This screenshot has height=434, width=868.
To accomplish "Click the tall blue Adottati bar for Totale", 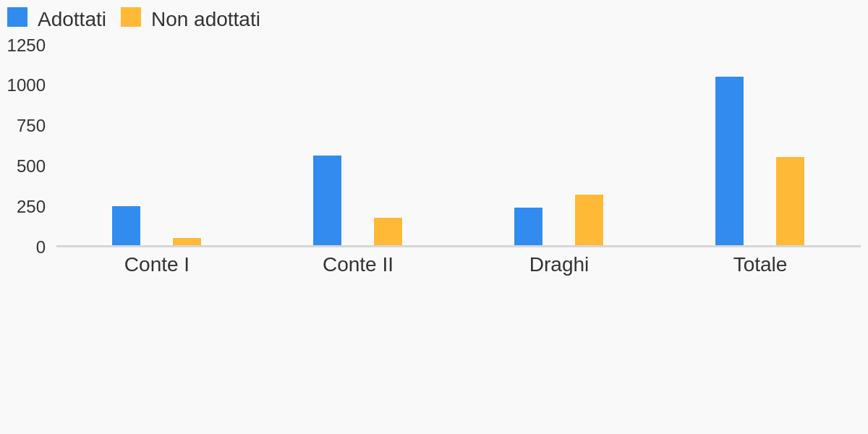I will coord(729,161).
